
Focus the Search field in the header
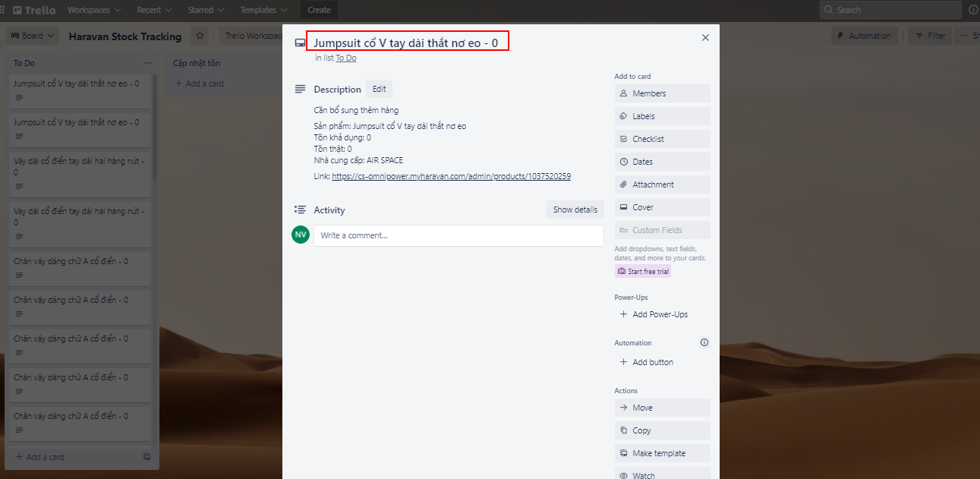click(890, 10)
